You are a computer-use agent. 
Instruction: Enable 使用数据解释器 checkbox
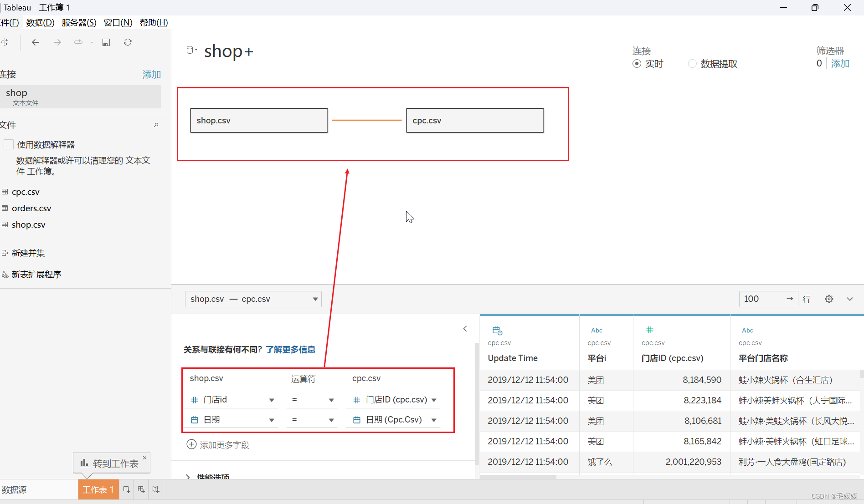pos(8,144)
